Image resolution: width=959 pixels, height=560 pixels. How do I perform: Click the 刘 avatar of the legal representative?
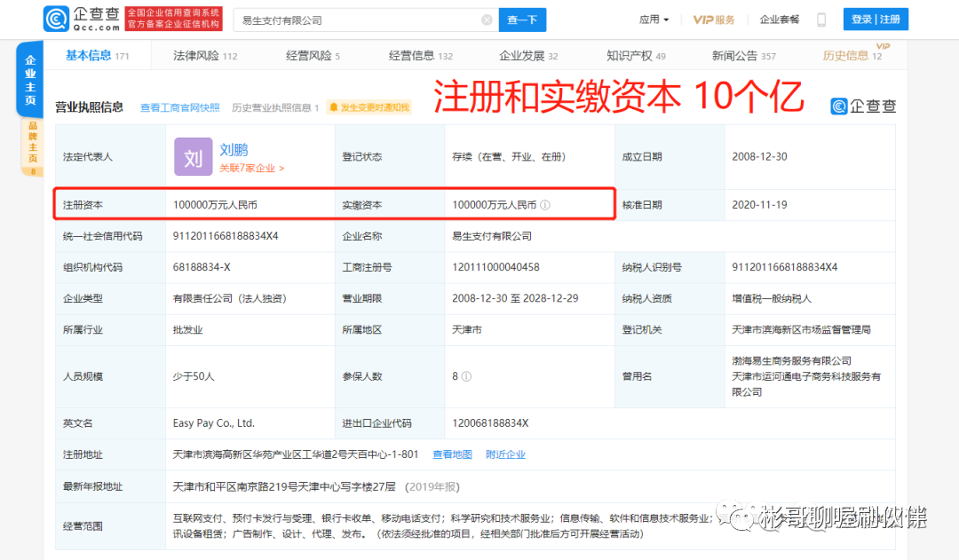[192, 156]
